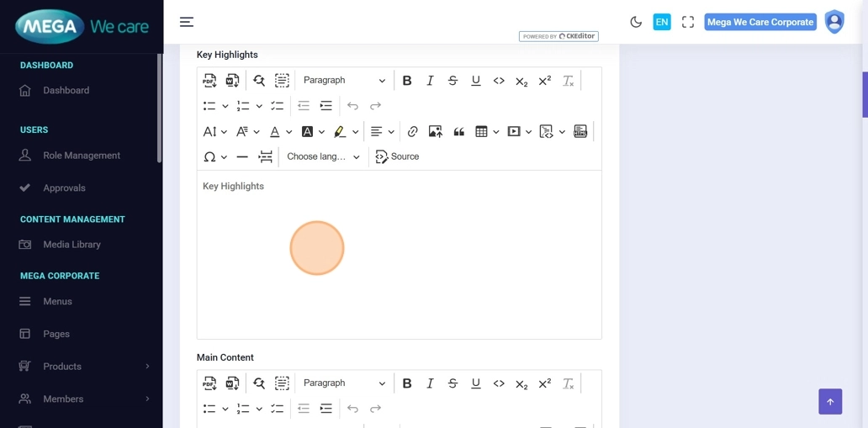868x428 pixels.
Task: Open Paragraph heading dropdown in Key Highlights editor
Action: [x=344, y=81]
